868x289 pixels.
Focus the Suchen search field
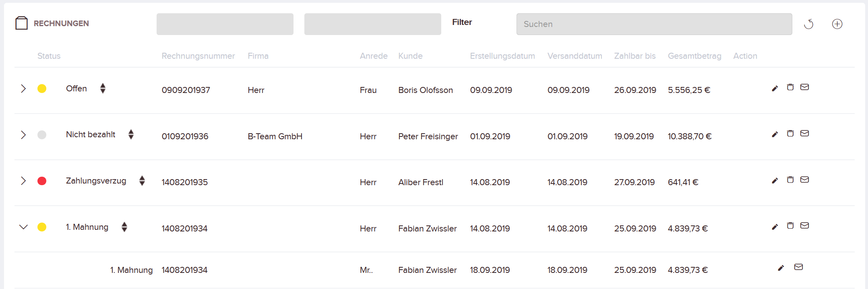pyautogui.click(x=654, y=24)
